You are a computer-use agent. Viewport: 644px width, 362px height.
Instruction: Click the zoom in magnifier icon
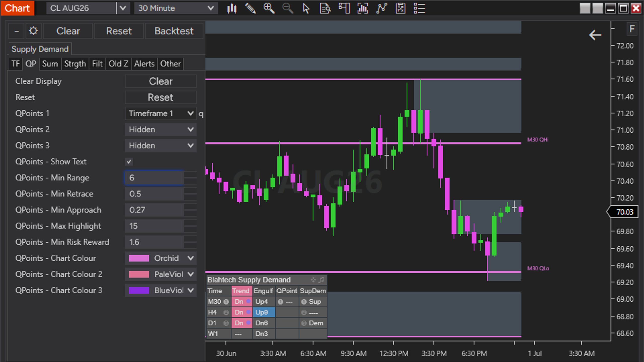pos(269,8)
